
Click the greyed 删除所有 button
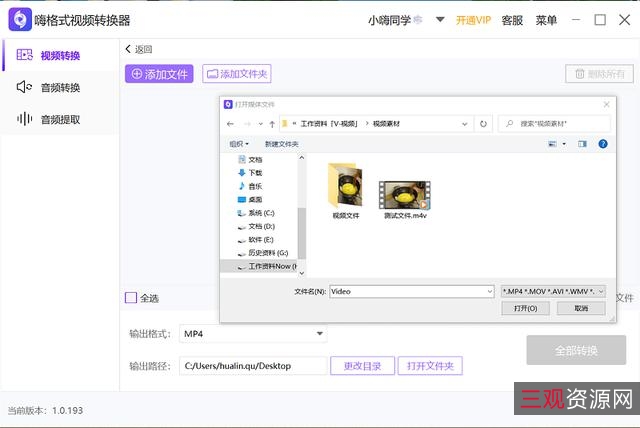tap(599, 74)
